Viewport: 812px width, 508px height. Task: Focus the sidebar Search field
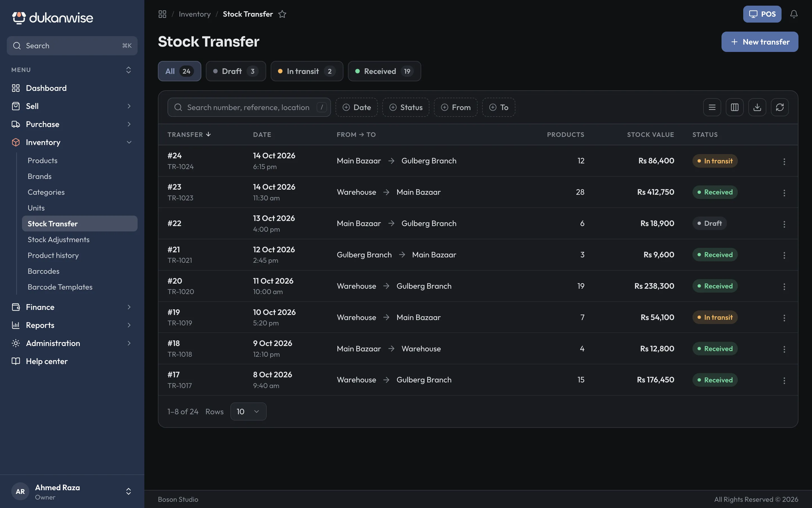[72, 46]
